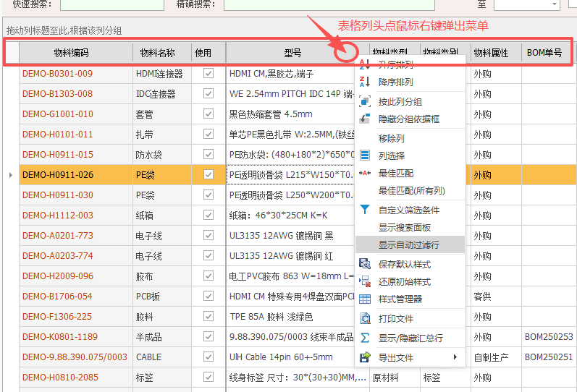Focus the 精确搜索 input field

(329, 5)
